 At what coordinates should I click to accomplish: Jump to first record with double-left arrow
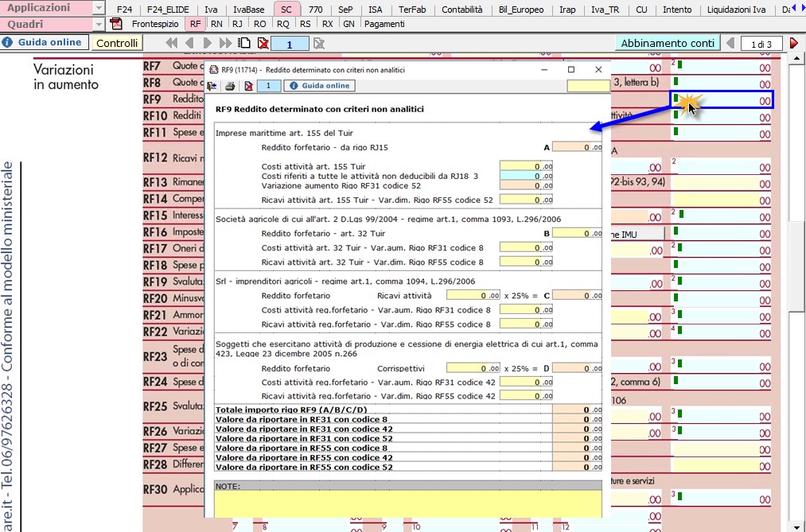pyautogui.click(x=172, y=43)
